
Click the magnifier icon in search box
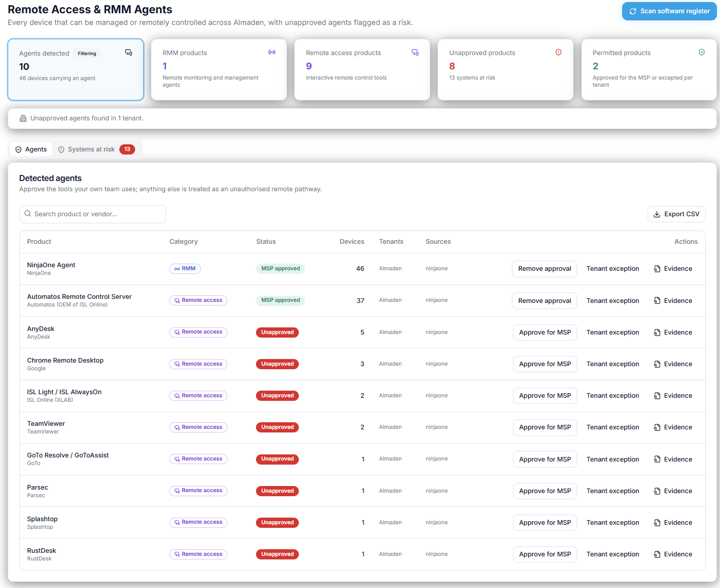[x=28, y=214]
